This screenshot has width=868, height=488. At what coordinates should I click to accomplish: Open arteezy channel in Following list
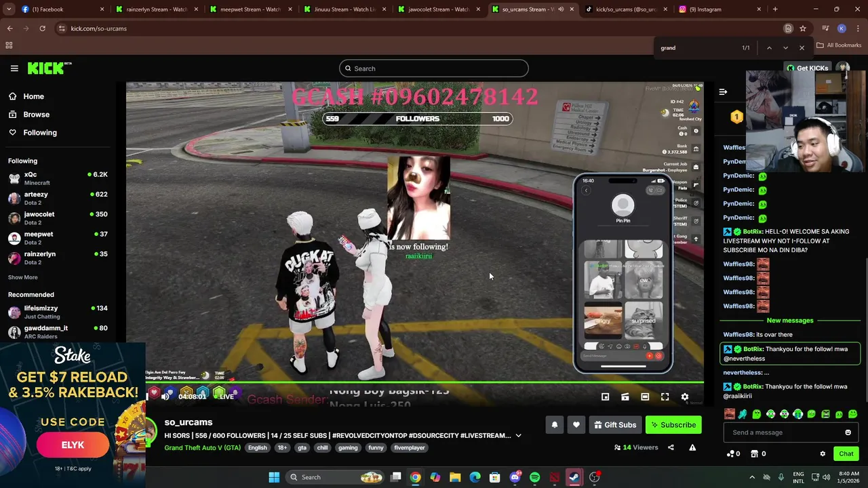click(58, 198)
